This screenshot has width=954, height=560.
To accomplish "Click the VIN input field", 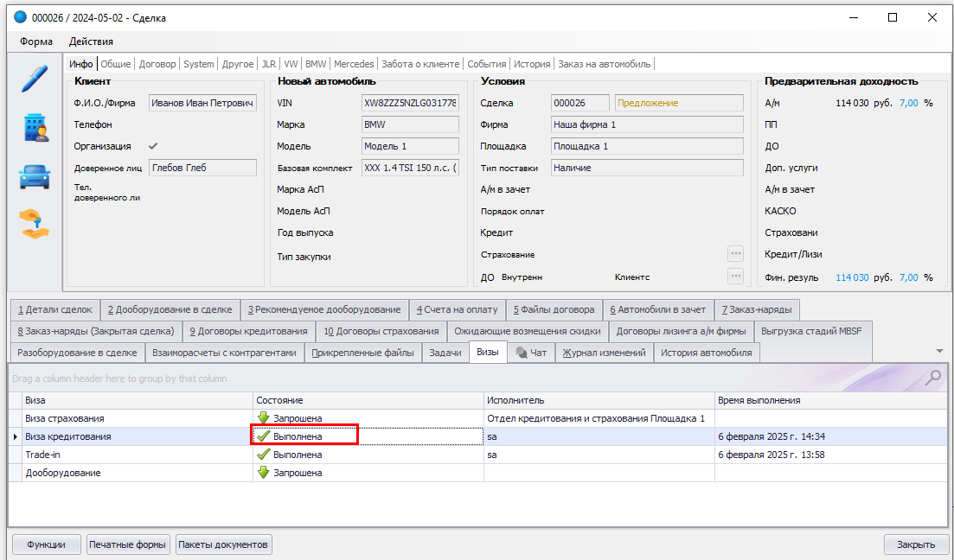I will coord(410,103).
